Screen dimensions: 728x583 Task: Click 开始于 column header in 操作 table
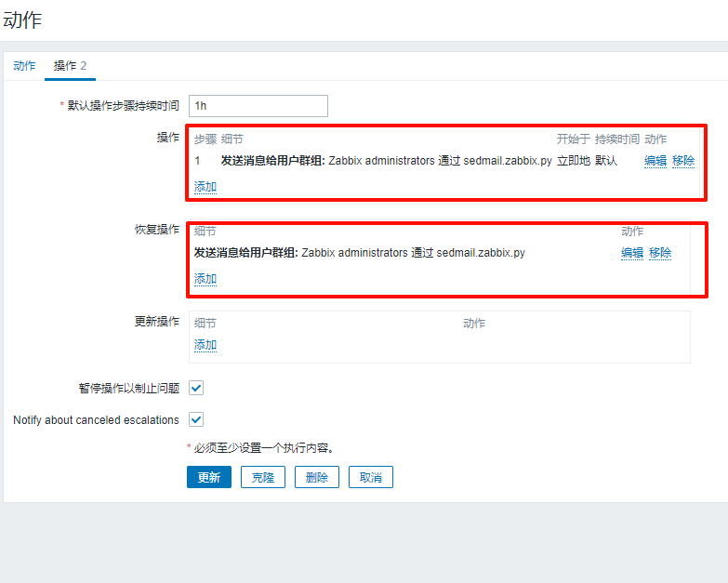point(574,139)
